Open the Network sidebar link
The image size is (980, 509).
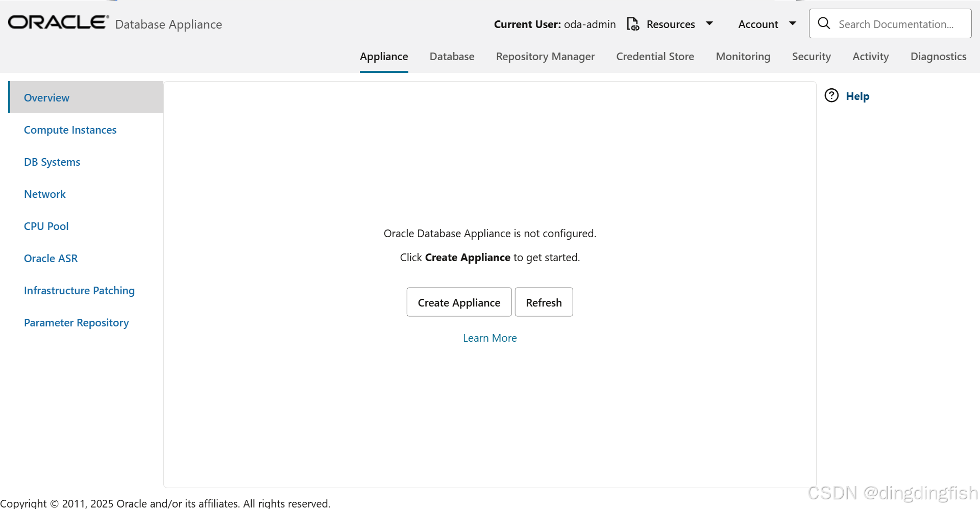(45, 194)
